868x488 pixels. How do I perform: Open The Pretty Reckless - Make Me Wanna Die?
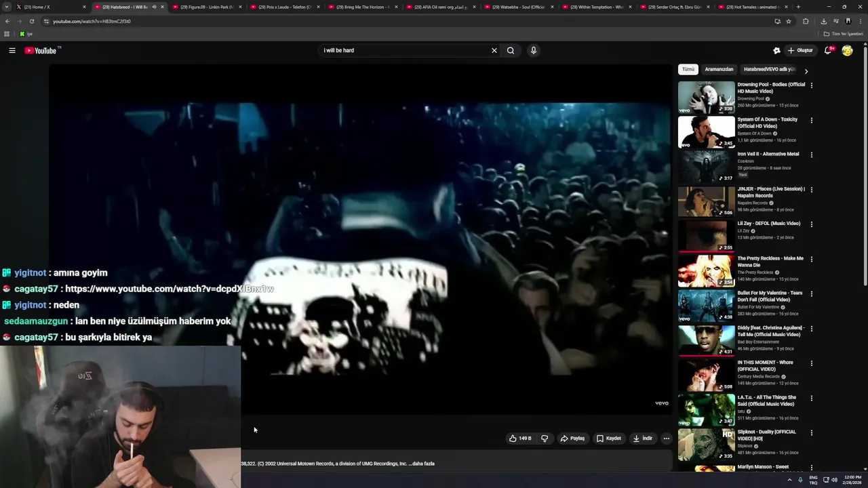(770, 262)
